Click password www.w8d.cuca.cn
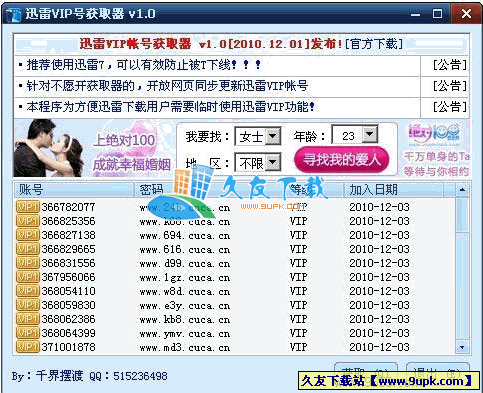483x393 pixels. click(x=185, y=291)
